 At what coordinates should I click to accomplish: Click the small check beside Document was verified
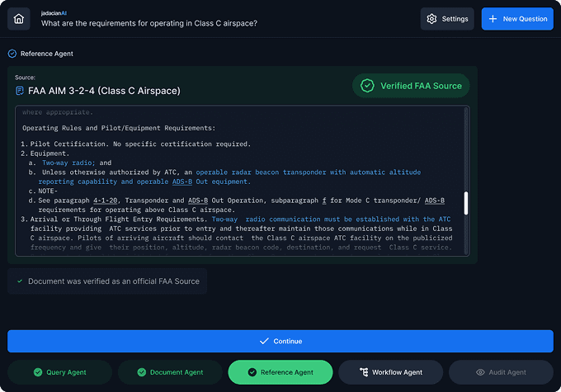[20, 281]
